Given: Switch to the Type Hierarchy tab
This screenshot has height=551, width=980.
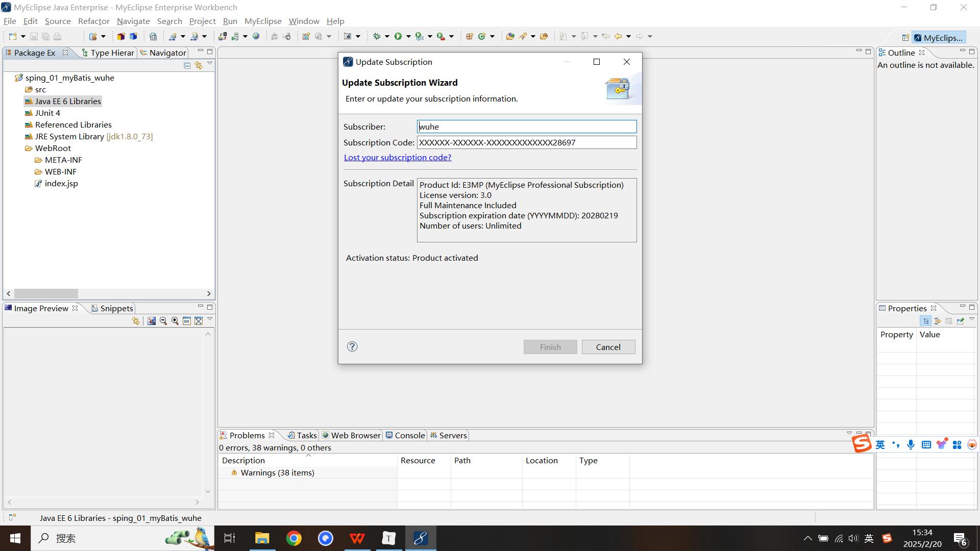Looking at the screenshot, I should coord(108,53).
